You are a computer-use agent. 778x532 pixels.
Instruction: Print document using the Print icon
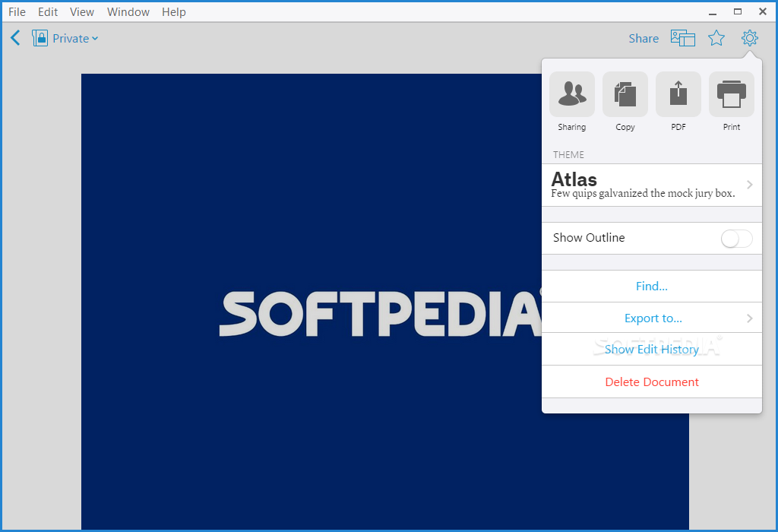[x=732, y=94]
